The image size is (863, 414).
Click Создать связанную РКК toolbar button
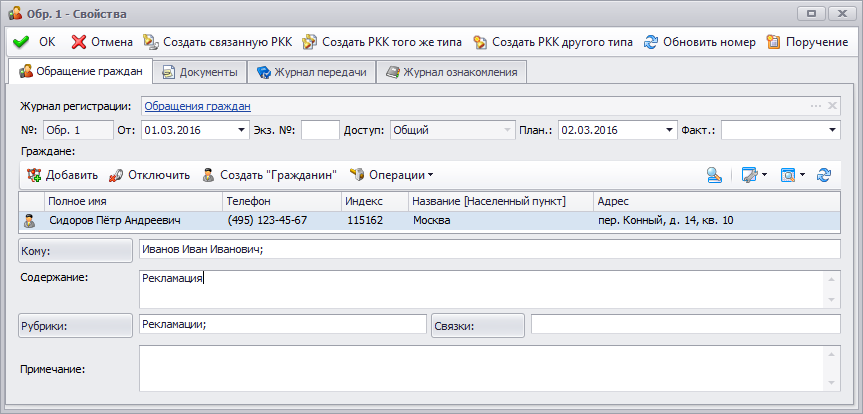[218, 42]
